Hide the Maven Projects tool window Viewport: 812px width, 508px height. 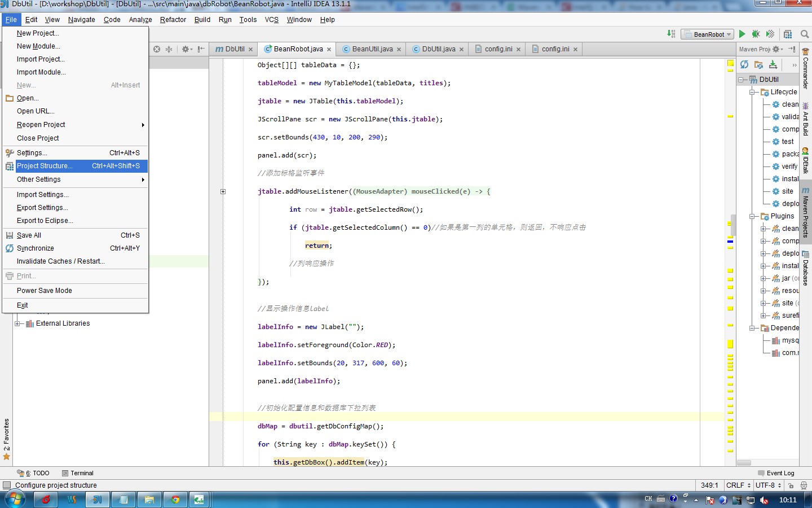792,49
